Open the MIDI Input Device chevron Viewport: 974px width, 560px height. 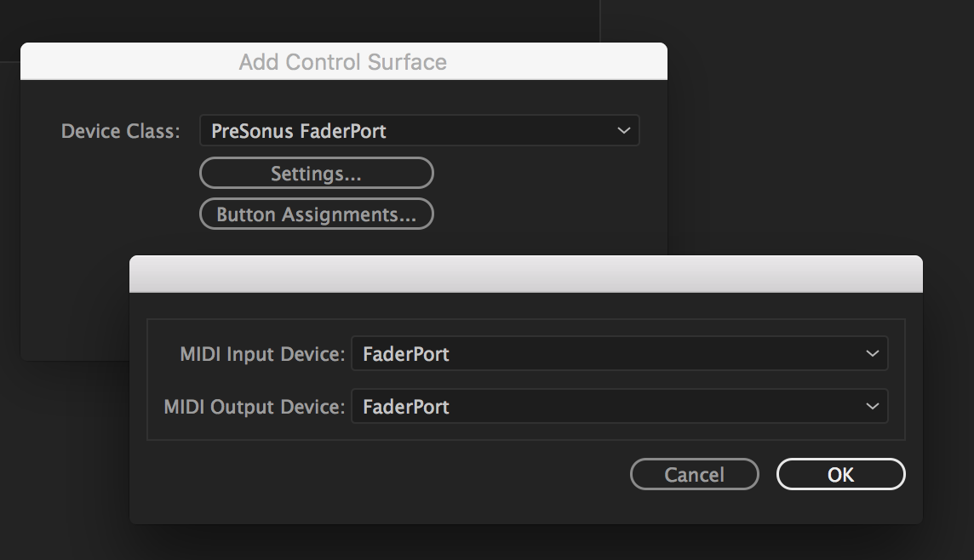click(871, 353)
